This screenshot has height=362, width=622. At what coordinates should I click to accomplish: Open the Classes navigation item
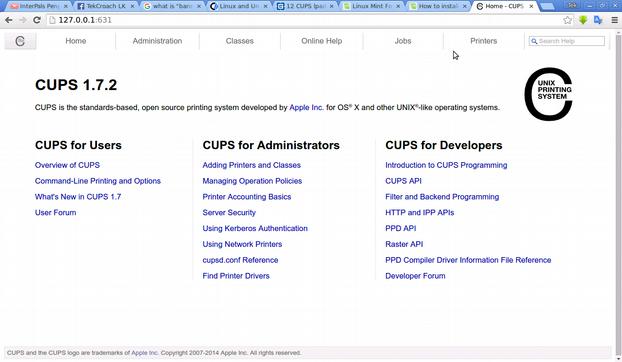240,41
